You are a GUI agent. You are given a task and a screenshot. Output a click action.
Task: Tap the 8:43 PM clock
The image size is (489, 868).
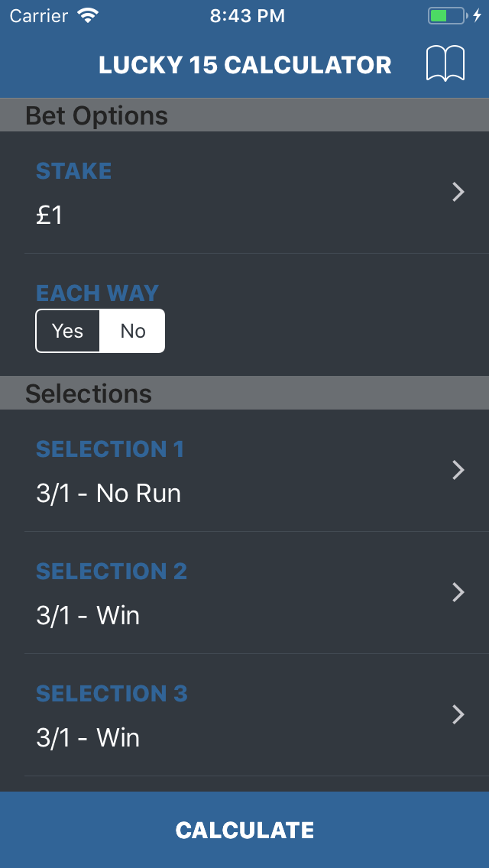(247, 15)
